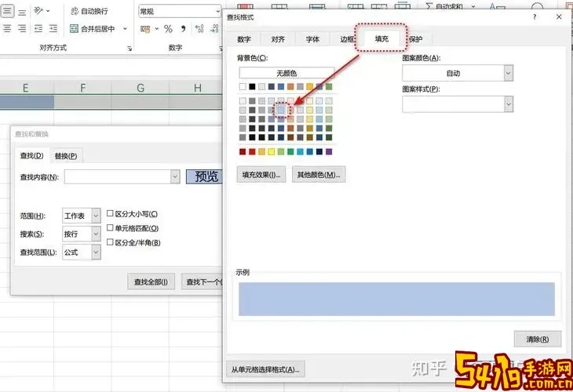Select column E header
Viewport: 573px width, 392px height.
[x=26, y=88]
